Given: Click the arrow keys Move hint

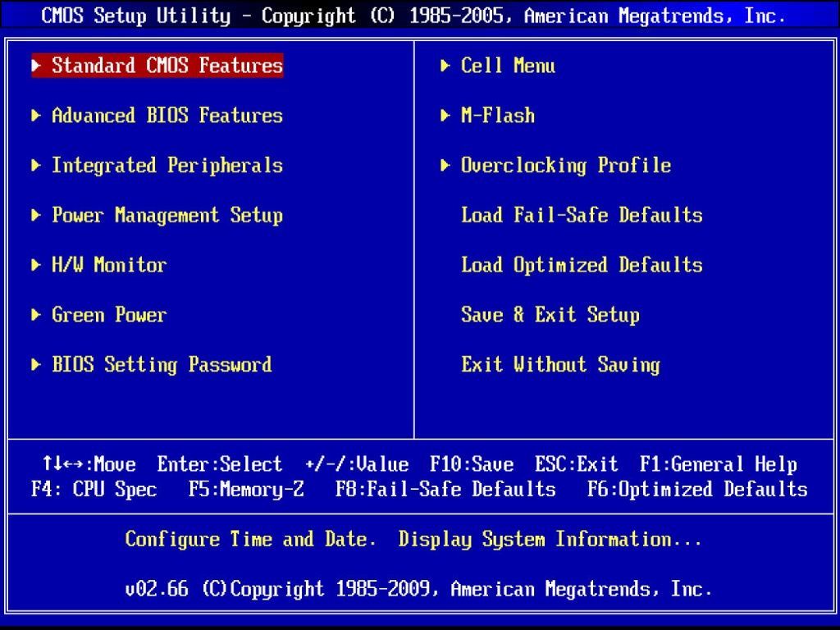Looking at the screenshot, I should tap(89, 464).
